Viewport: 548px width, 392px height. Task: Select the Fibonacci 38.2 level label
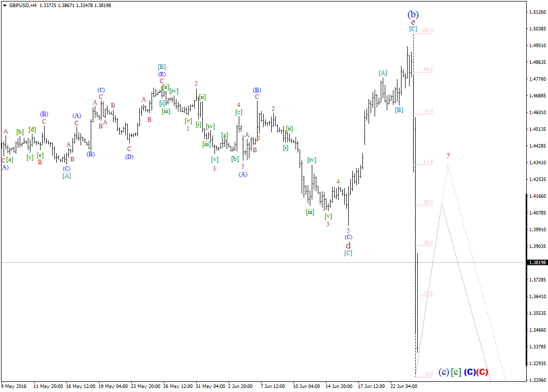click(x=428, y=243)
